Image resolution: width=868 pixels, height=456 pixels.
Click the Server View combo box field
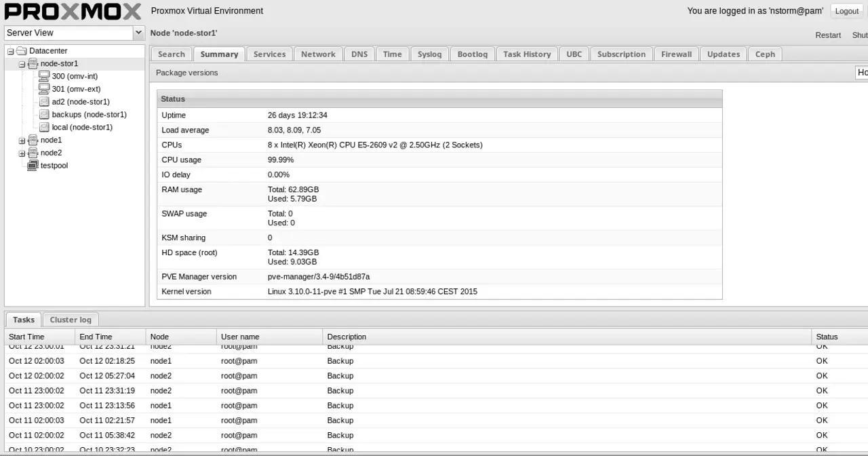pos(68,33)
